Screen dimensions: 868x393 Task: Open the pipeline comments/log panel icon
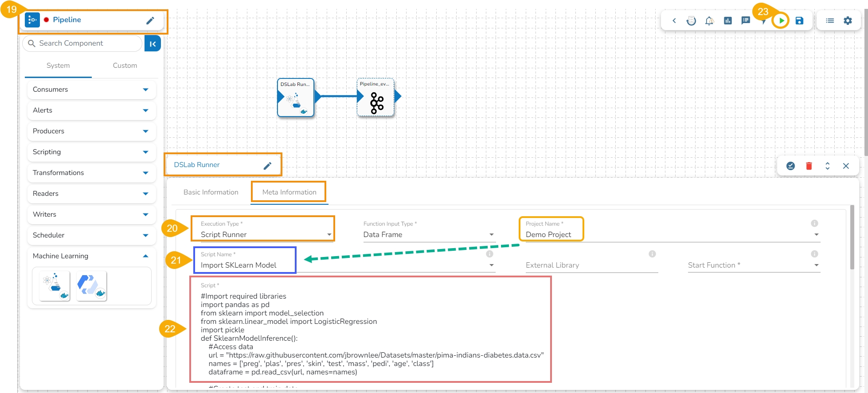(x=746, y=20)
